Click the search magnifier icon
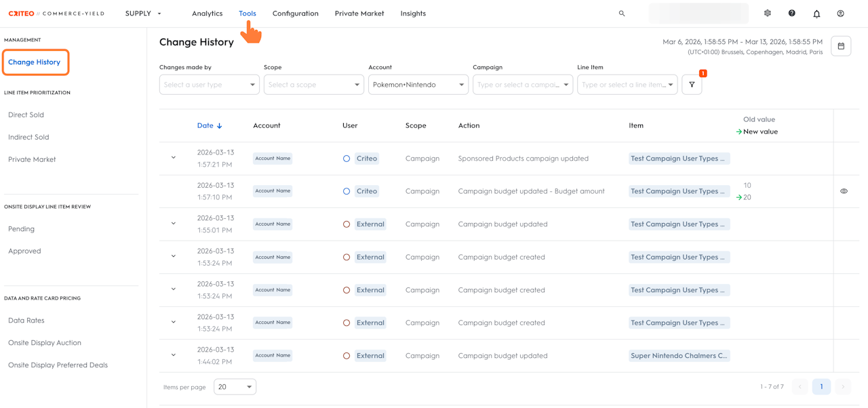868x408 pixels. 622,14
